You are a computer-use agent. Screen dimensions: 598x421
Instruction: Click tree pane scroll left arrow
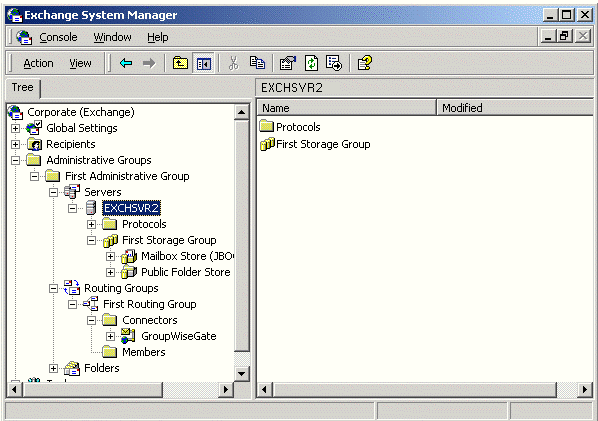14,389
